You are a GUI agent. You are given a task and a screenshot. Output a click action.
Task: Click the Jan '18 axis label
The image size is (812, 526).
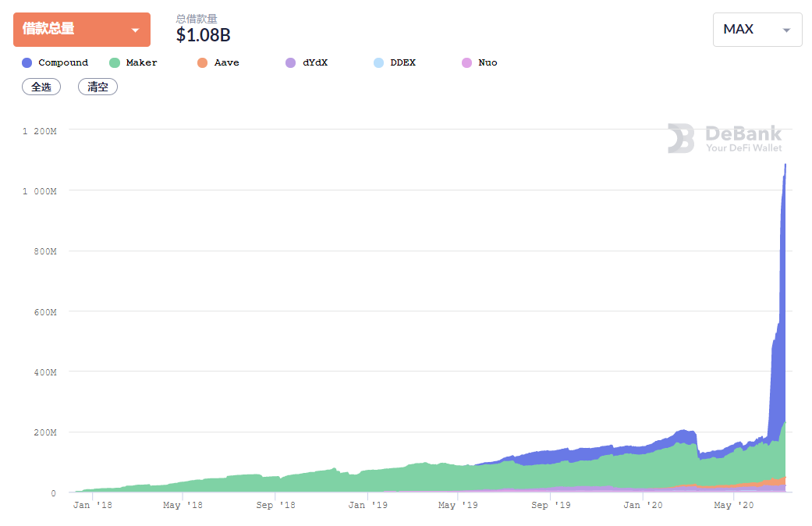click(93, 505)
